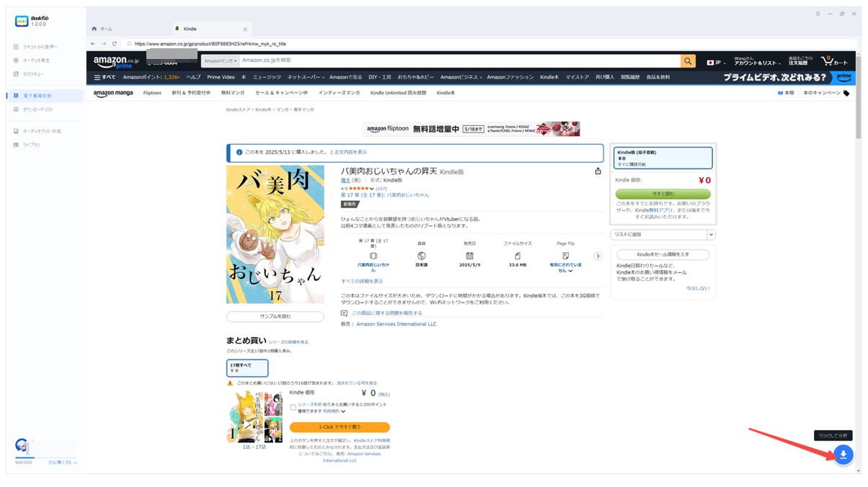Click the Kindle版 (電子書籍) format box
This screenshot has height=487, width=868.
tap(663, 158)
